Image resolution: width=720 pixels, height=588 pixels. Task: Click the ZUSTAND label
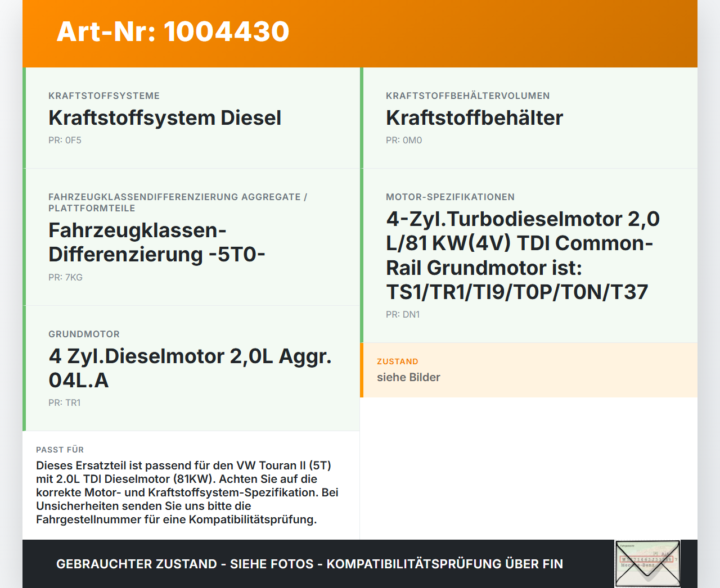tap(398, 362)
